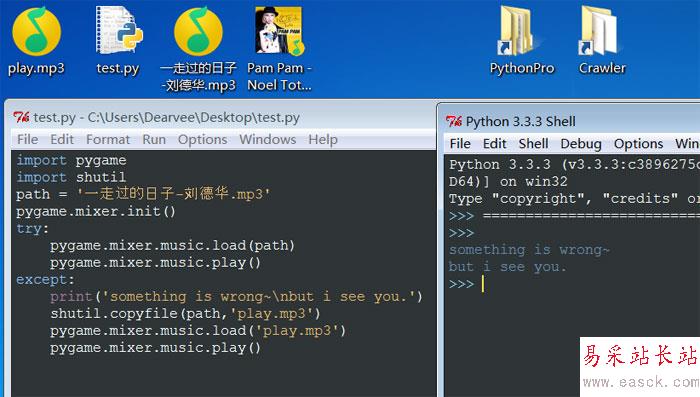
Task: Open Edit menu in Python Shell window
Action: tap(494, 144)
